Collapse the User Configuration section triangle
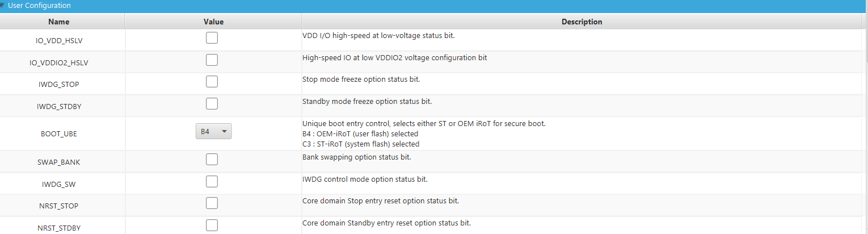This screenshot has width=868, height=234. (3, 6)
